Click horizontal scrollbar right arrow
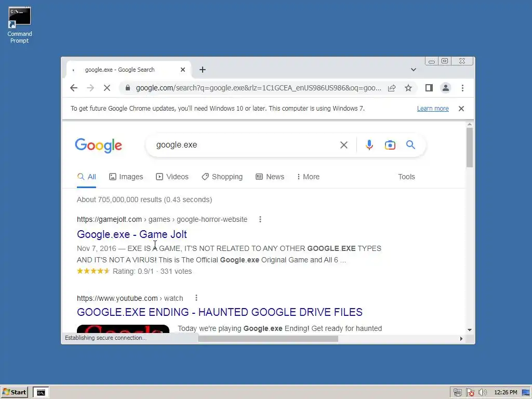The image size is (532, 399). click(x=461, y=339)
